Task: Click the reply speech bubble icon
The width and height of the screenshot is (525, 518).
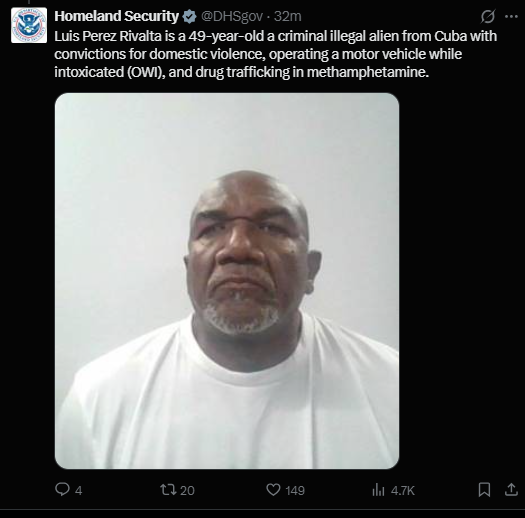Action: [x=62, y=489]
